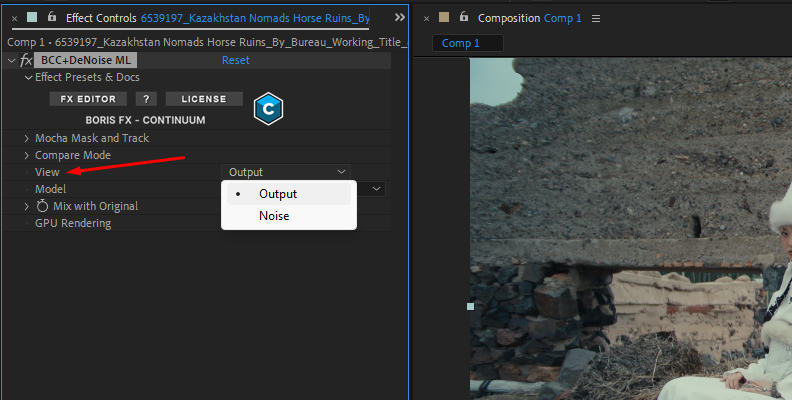Viewport: 792px width, 400px height.
Task: Collapse Effect Presets & Docs section
Action: pos(27,77)
